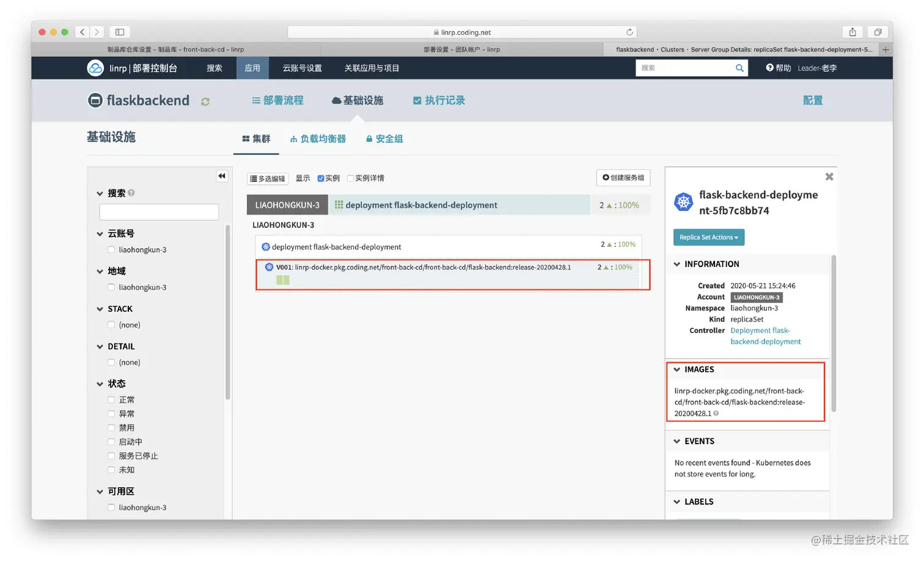Switch to the 负载均衡器 sub-tab
This screenshot has width=924, height=561.
[x=318, y=139]
